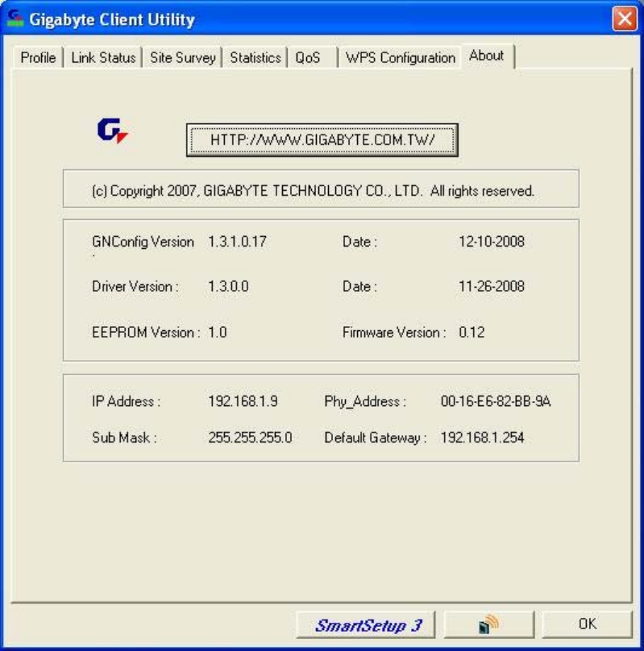Click the date 11-26-2008
The height and width of the screenshot is (651, 644).
[492, 287]
